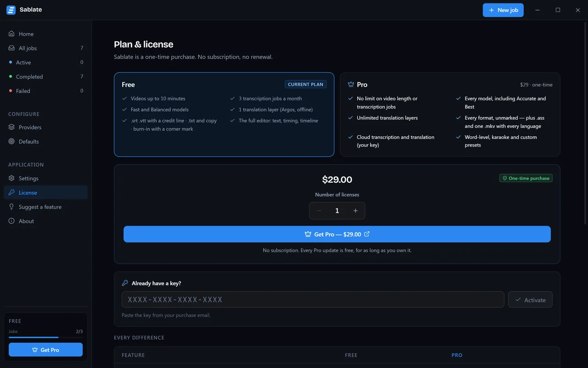Click the One-time purchase badge
This screenshot has height=368, width=588.
point(526,178)
